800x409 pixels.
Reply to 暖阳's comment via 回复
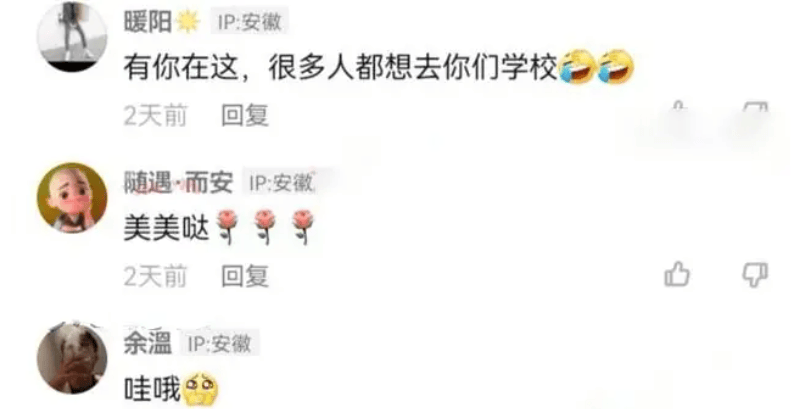244,115
